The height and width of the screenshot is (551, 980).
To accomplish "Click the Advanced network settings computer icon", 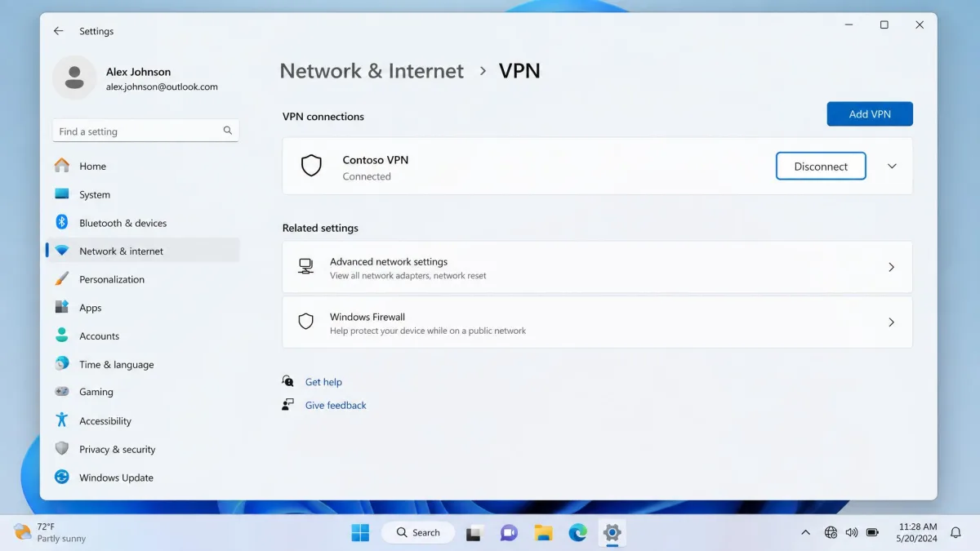I will coord(306,267).
